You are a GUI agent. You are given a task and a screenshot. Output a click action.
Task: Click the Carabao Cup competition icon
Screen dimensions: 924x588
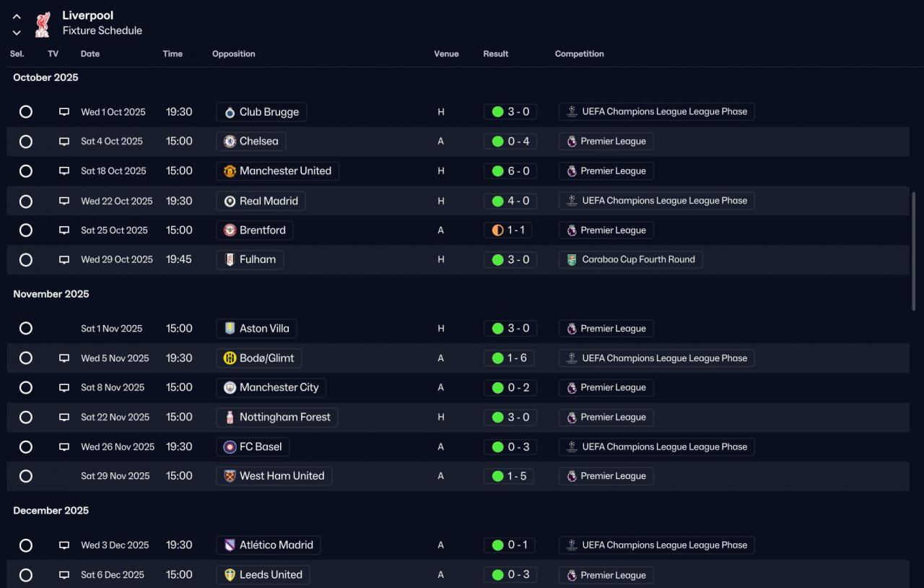(x=572, y=260)
